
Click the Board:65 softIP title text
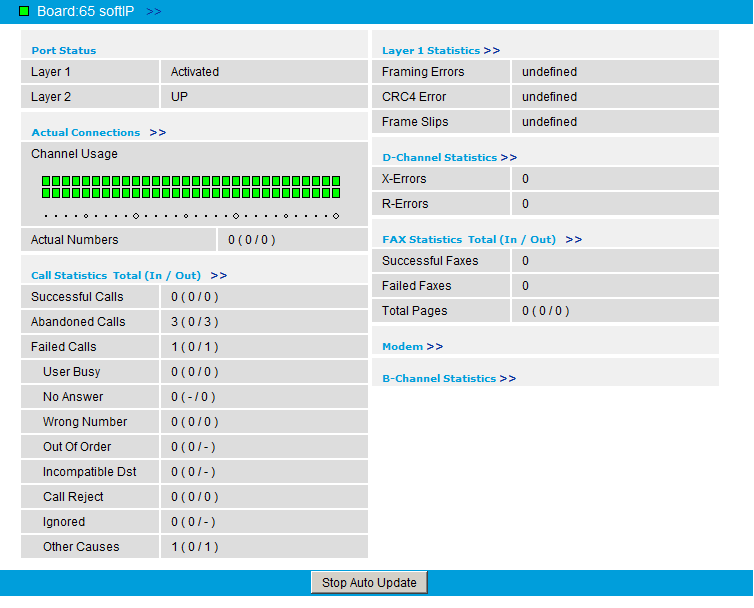[x=85, y=11]
